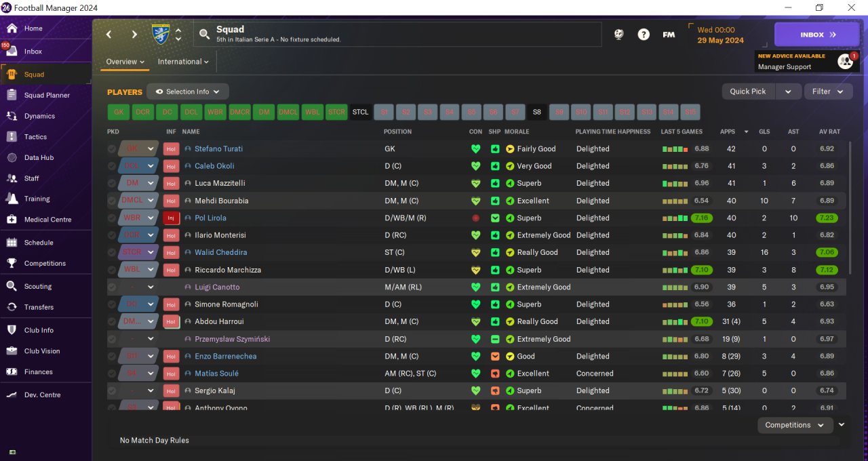Toggle pick checkbox for Stefano Turati
This screenshot has height=461, width=868.
pos(112,149)
